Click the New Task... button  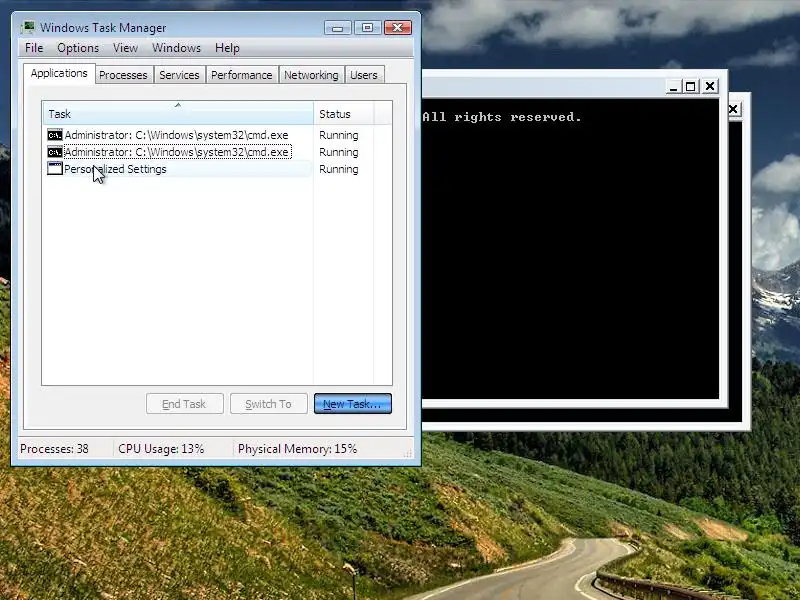pyautogui.click(x=353, y=404)
